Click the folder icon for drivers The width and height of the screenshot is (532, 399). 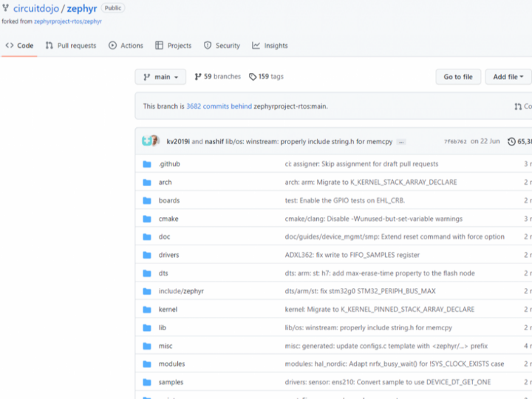tap(147, 255)
